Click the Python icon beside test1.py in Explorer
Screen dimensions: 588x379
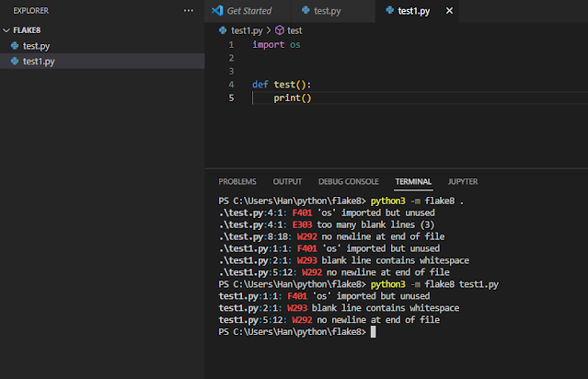pyautogui.click(x=15, y=61)
